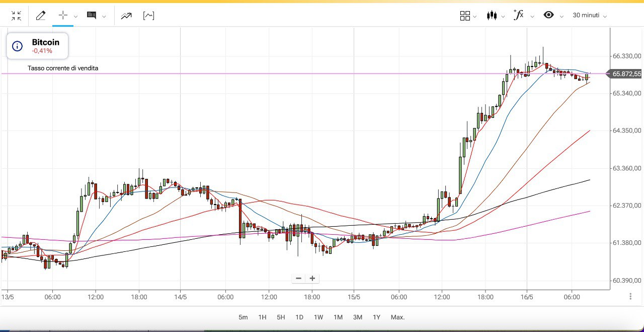Switch to the 1W time range
Image resolution: width=644 pixels, height=332 pixels.
click(318, 317)
